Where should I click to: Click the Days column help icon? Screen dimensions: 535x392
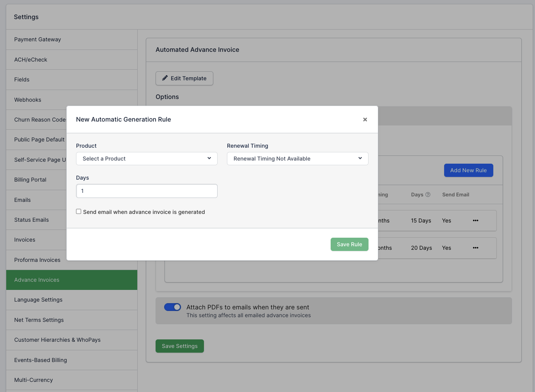pos(428,194)
